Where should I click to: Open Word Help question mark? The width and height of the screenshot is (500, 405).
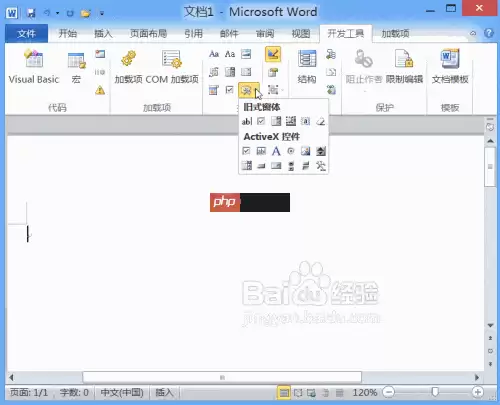click(x=489, y=33)
